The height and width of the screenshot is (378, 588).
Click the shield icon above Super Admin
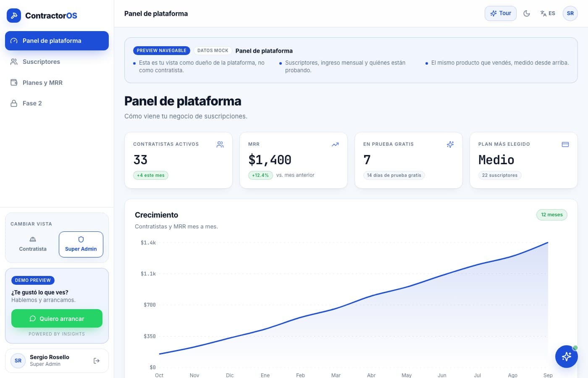pyautogui.click(x=81, y=239)
